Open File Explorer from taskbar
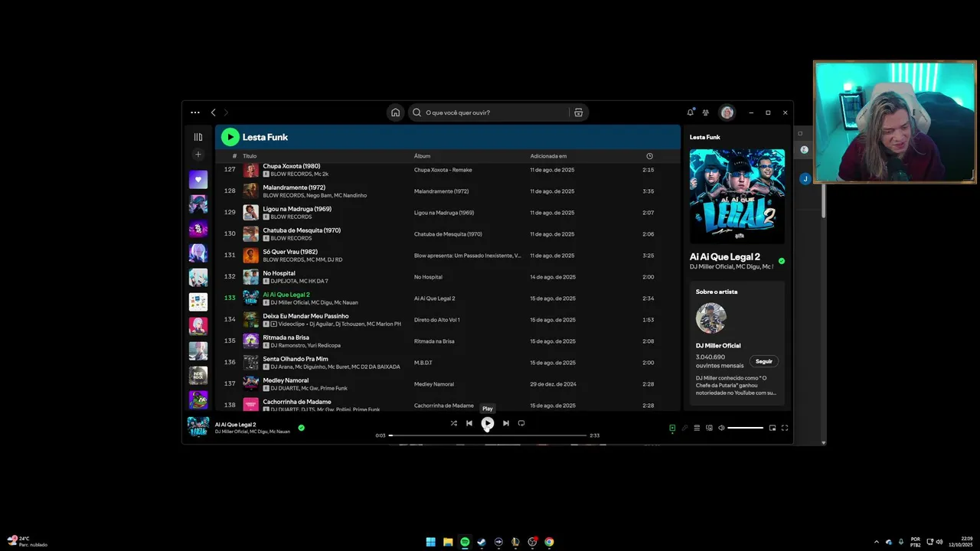 (448, 542)
